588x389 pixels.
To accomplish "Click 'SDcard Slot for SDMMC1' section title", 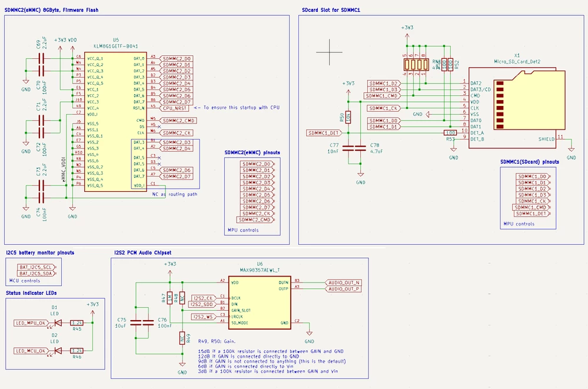I will click(x=331, y=10).
